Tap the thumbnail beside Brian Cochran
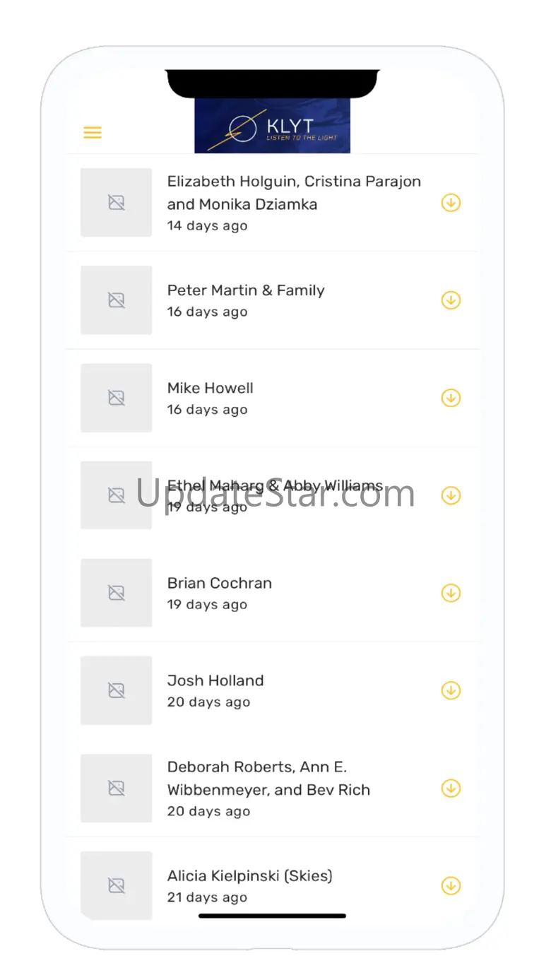Screen dimensions: 551x980 (x=117, y=593)
